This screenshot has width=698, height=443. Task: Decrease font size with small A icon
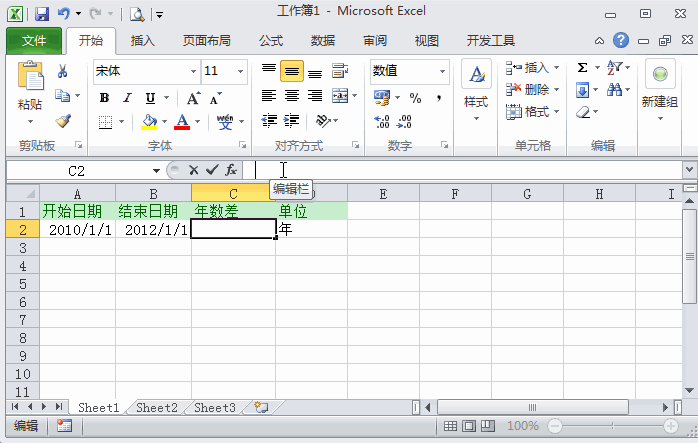215,98
